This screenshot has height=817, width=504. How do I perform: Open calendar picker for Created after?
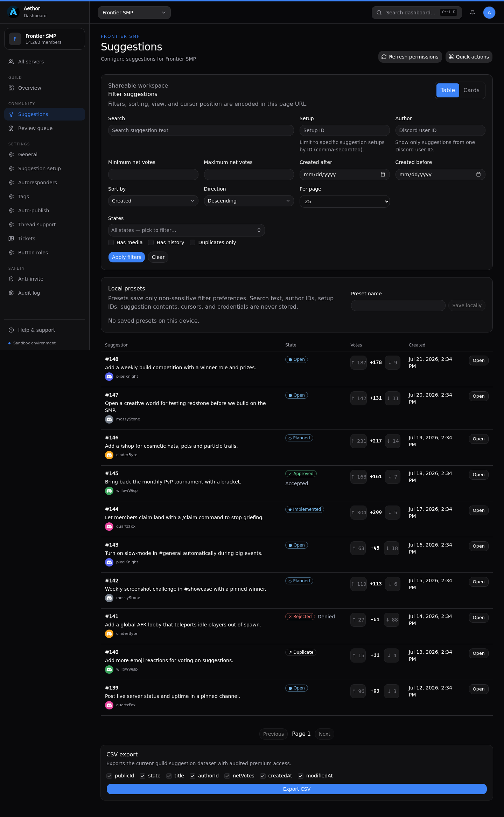[383, 174]
